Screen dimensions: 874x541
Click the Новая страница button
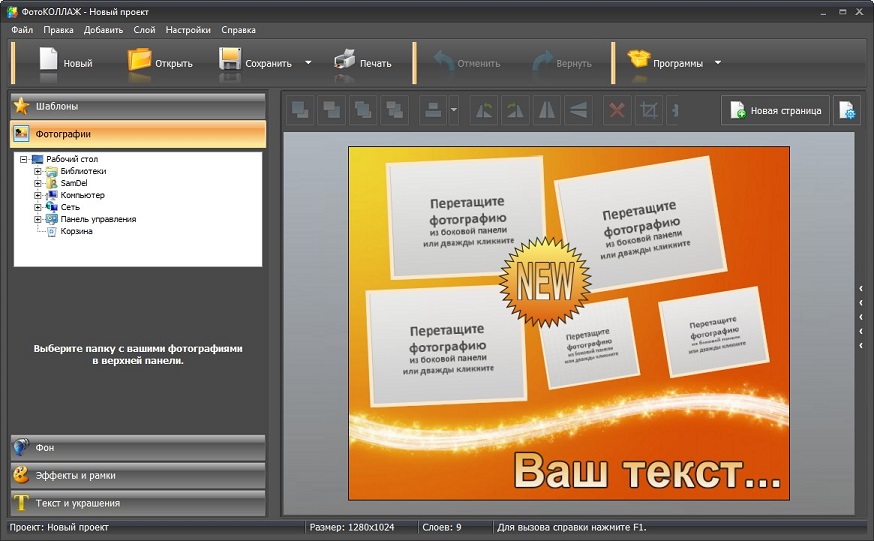tap(776, 110)
